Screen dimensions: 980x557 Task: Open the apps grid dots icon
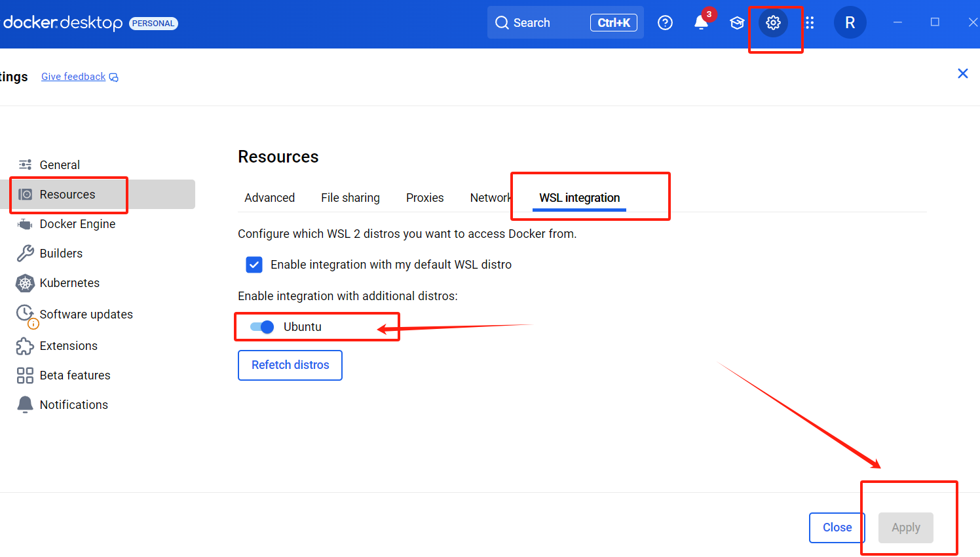coord(810,23)
